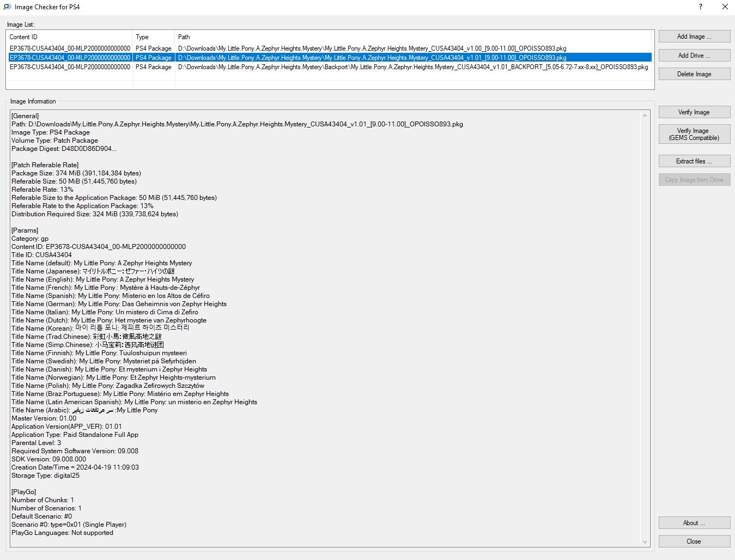
Task: Click the 'Number of Chunks: 1' line
Action: (42, 500)
